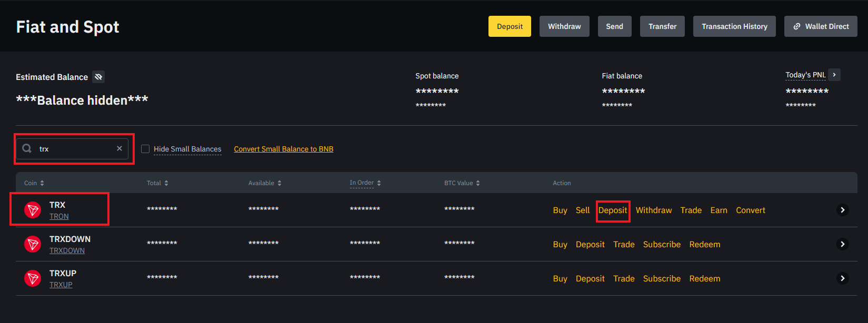The height and width of the screenshot is (323, 868).
Task: Sort by In Order column
Action: tap(365, 183)
